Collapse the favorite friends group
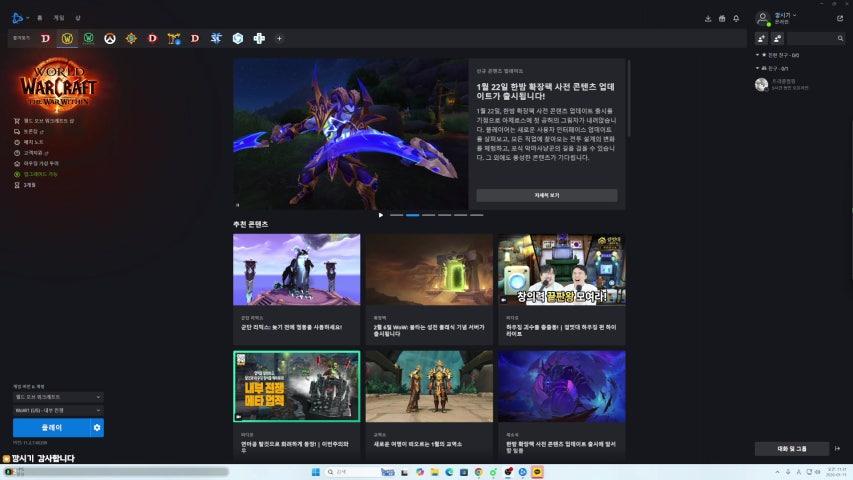853x480 pixels. coord(759,55)
